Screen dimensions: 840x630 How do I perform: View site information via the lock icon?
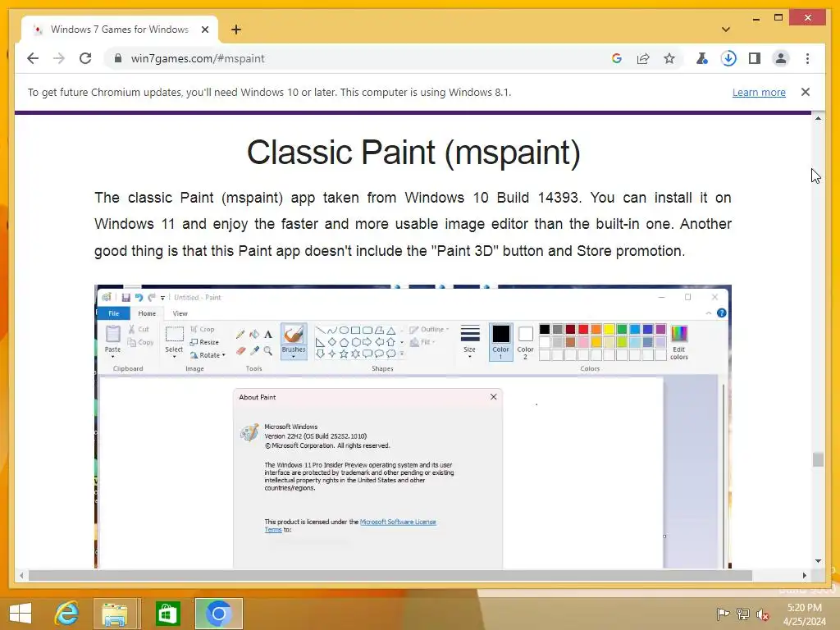pos(118,58)
